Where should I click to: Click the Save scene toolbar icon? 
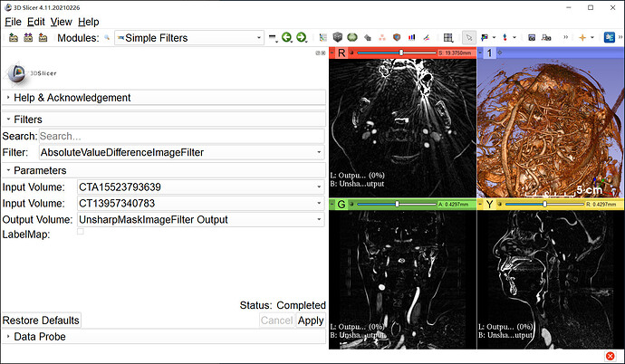[43, 37]
